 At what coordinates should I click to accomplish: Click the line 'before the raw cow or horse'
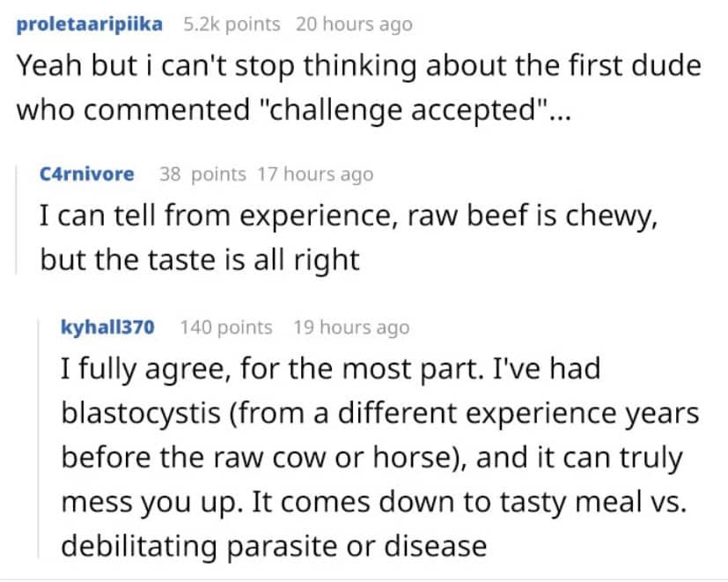point(371,457)
